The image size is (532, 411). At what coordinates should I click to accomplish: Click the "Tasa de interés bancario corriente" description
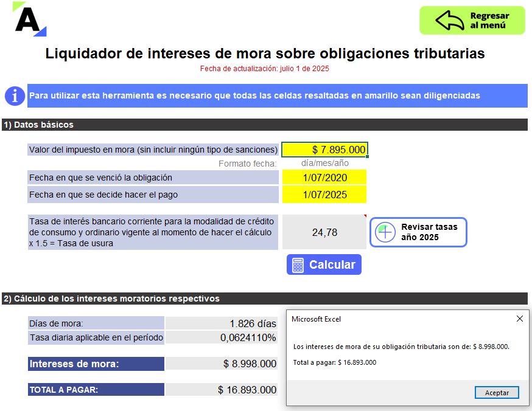click(152, 232)
